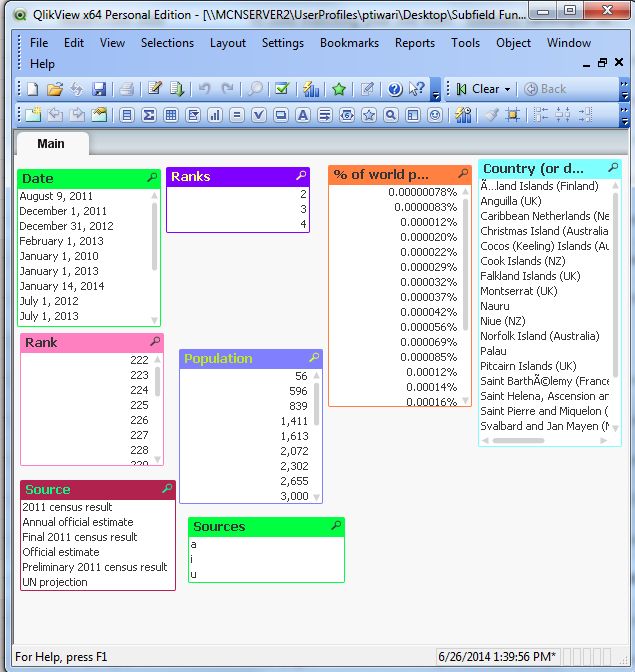Click the Country list horizontal scrollbar thumb
635x672 pixels.
pos(518,440)
